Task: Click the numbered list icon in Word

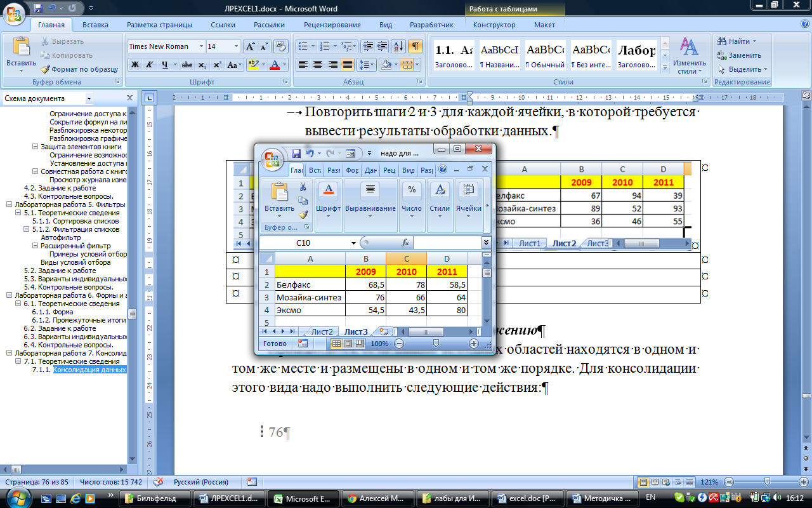Action: coord(325,46)
